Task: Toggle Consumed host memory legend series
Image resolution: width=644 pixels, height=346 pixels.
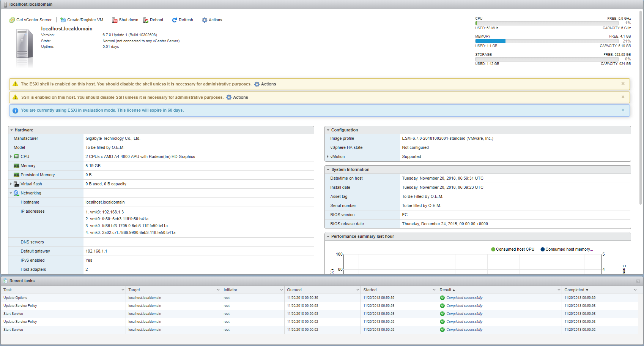Action: 567,250
